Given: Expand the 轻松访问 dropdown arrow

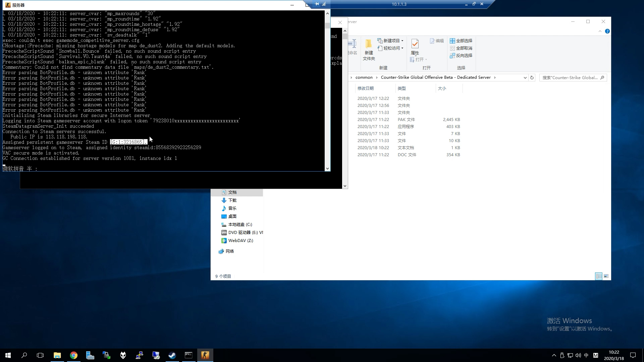Looking at the screenshot, I should (402, 48).
